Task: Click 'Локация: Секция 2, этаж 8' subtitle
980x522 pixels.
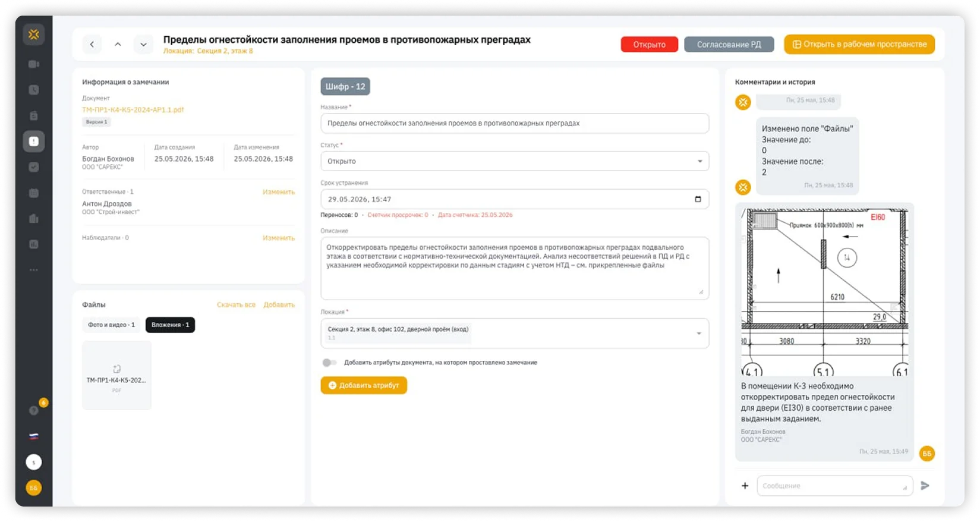Action: (x=208, y=51)
